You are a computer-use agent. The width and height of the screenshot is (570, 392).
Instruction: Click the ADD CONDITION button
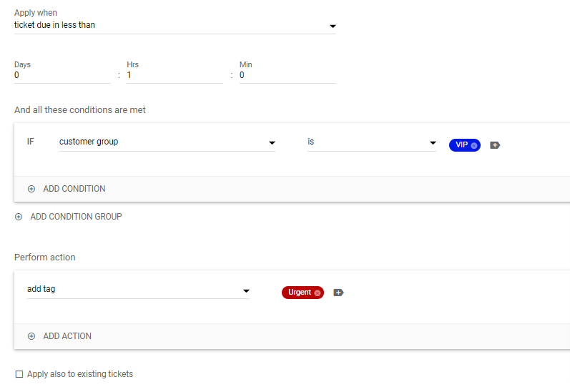point(74,189)
